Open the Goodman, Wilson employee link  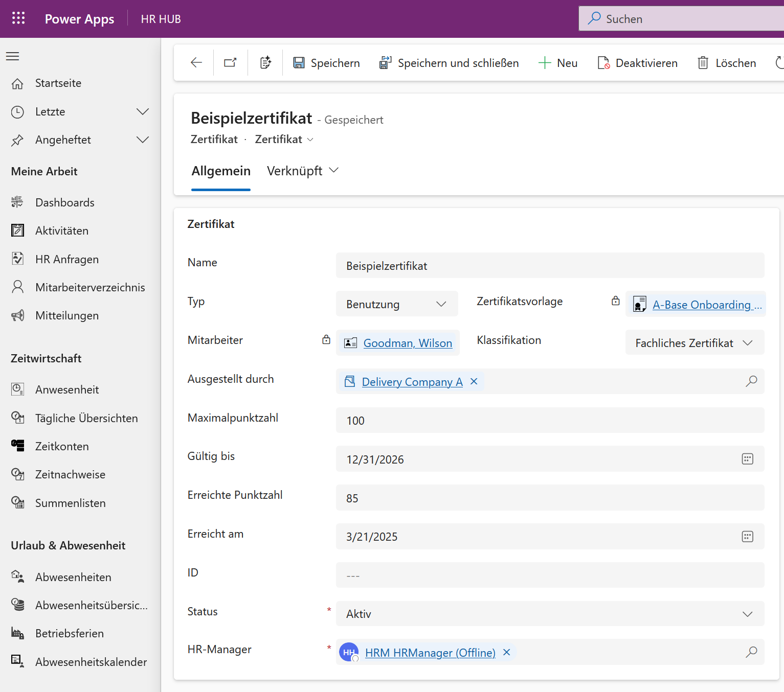(x=408, y=343)
